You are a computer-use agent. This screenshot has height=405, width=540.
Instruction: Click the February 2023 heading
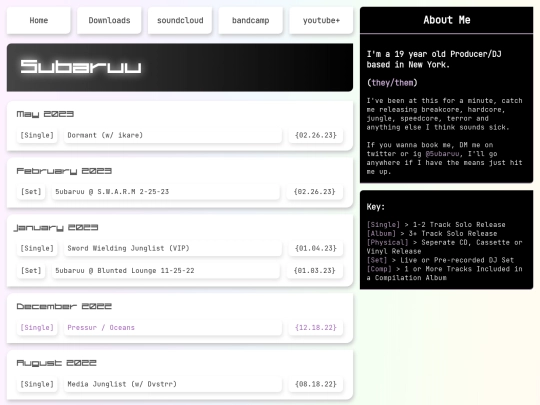click(64, 171)
